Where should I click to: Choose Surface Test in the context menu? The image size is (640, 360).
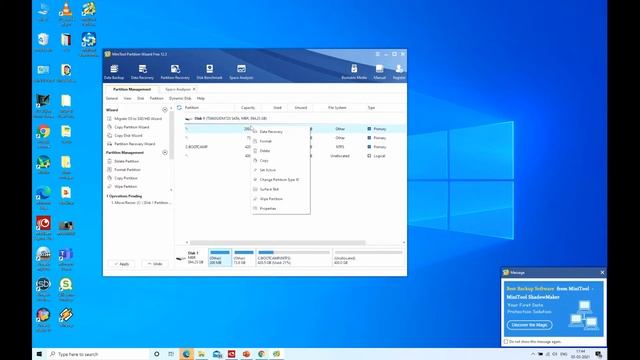coord(280,189)
